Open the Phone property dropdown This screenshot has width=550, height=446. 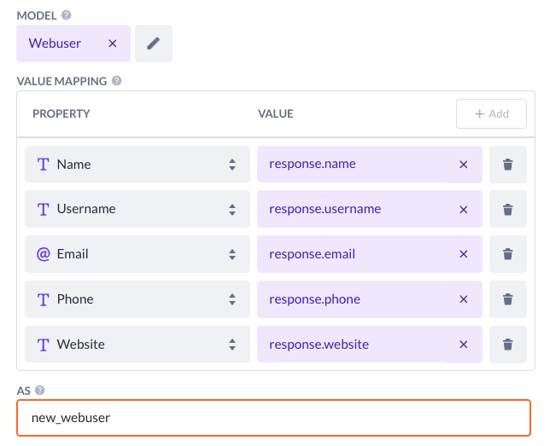coord(137,299)
